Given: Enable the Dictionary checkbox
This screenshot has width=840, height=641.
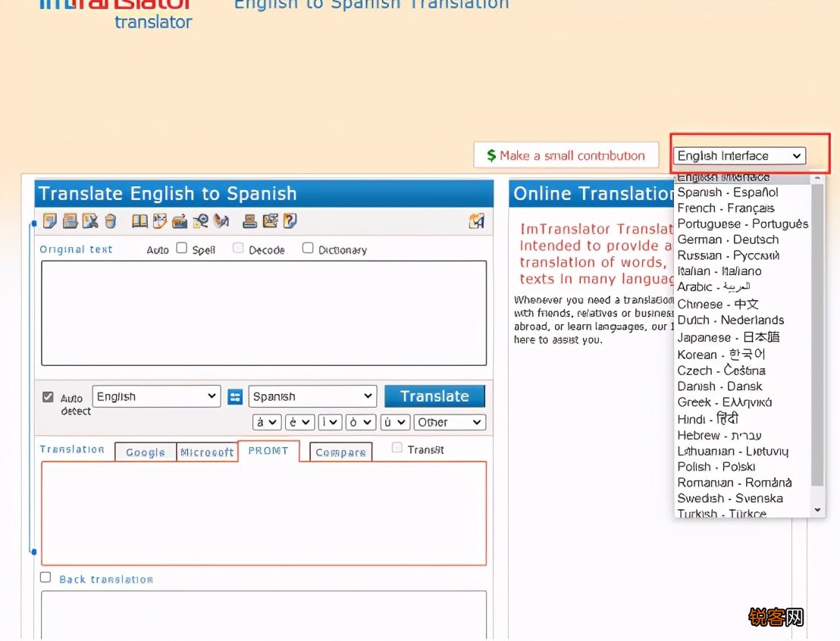Looking at the screenshot, I should tap(308, 248).
